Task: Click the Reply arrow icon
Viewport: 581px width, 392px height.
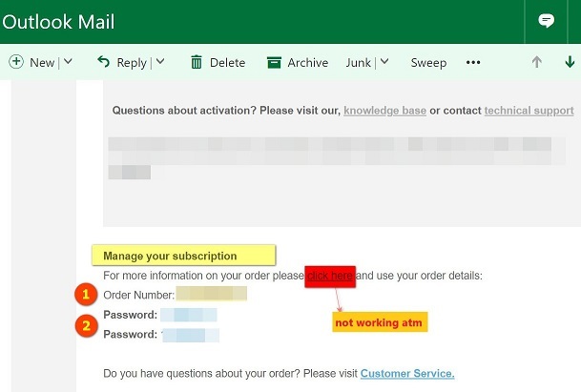Action: click(104, 62)
